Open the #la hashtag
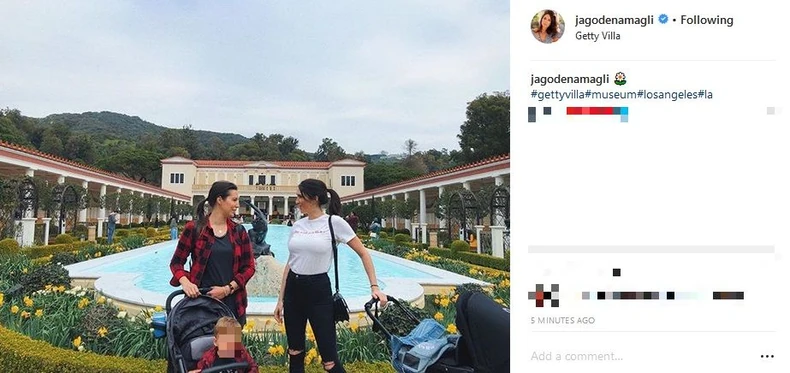The width and height of the screenshot is (790, 373). click(705, 95)
